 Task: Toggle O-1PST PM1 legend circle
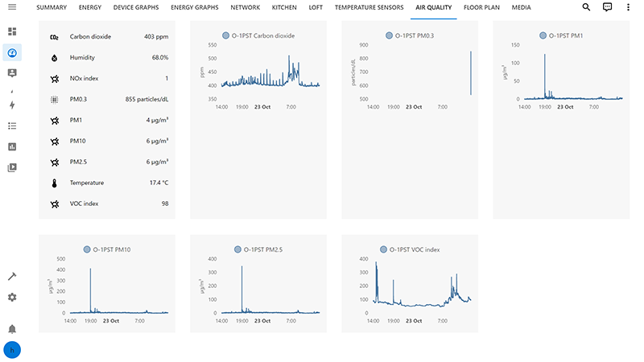coord(543,35)
